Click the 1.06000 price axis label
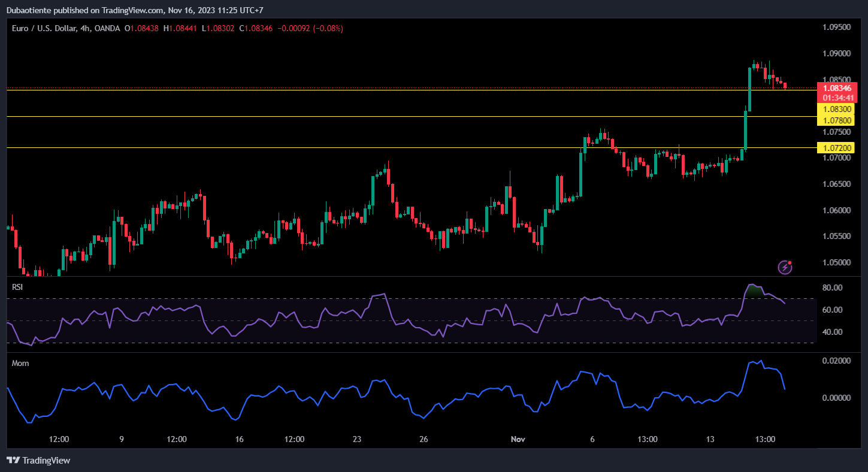 [837, 210]
